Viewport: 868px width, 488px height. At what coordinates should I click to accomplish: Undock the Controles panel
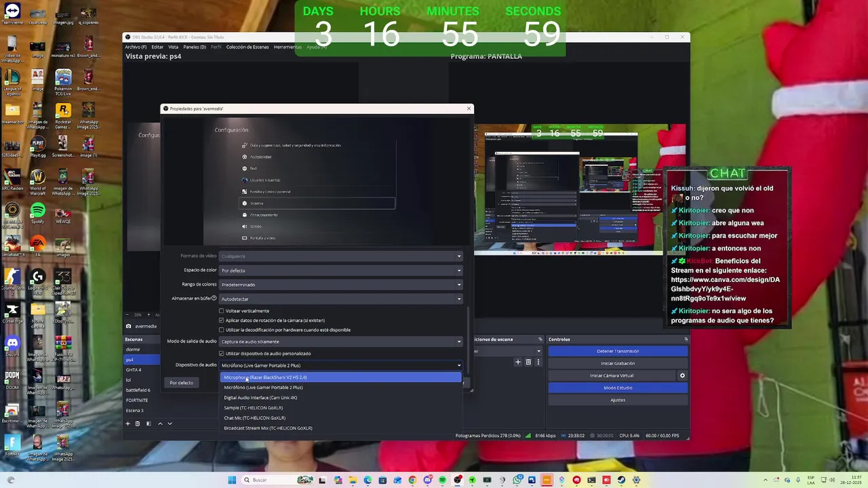tap(686, 339)
